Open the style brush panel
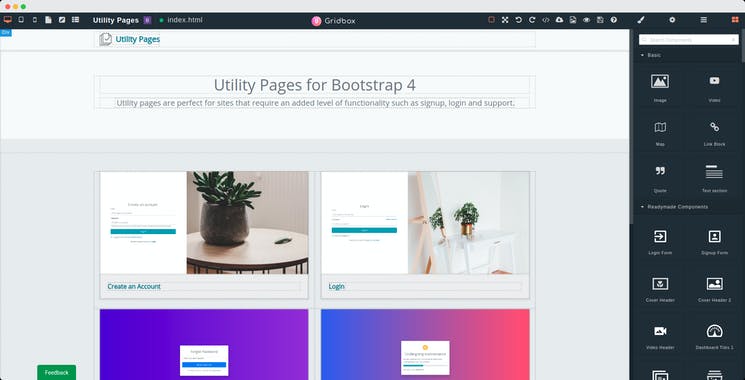Image resolution: width=745 pixels, height=380 pixels. pyautogui.click(x=640, y=20)
